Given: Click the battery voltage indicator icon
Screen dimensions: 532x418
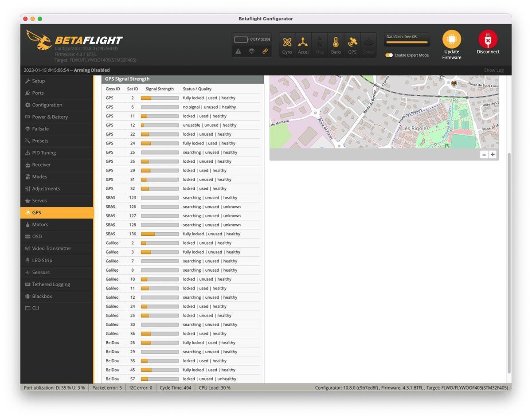Looking at the screenshot, I should tap(241, 39).
